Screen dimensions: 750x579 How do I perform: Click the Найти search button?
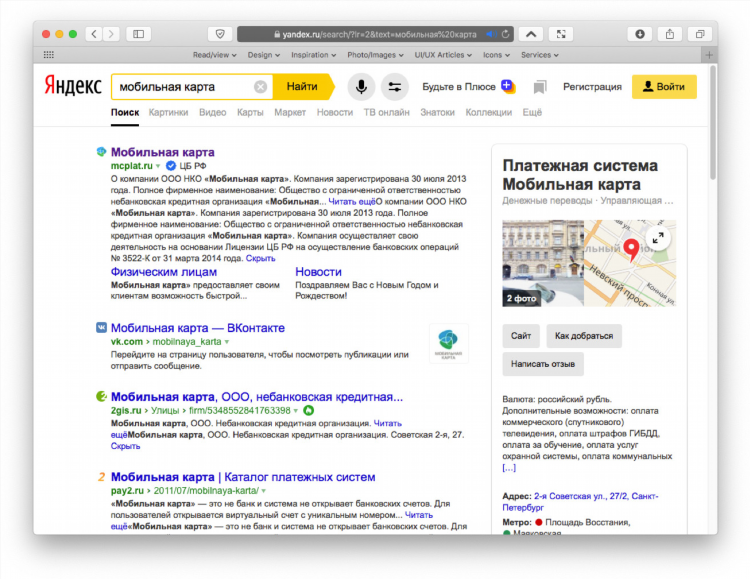tap(303, 87)
